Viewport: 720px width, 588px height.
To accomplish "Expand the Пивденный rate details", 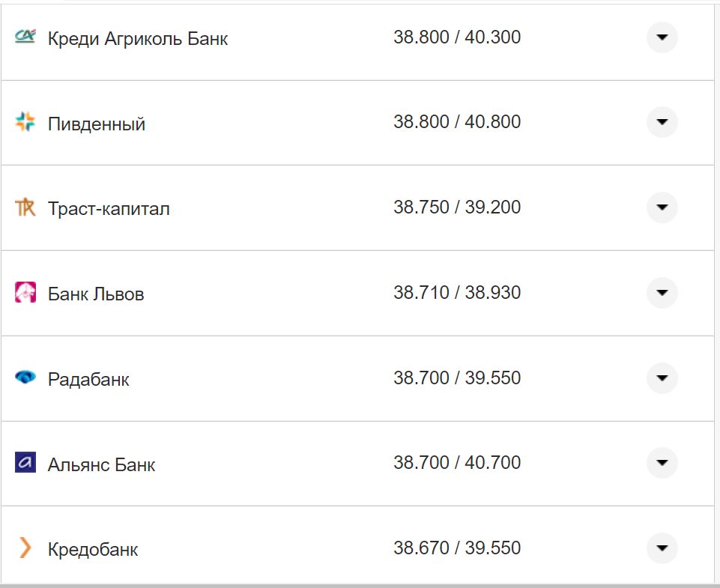I will coord(662,121).
